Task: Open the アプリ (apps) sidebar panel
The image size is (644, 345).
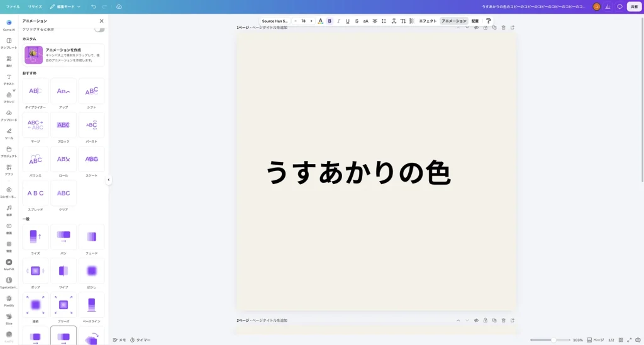Action: pos(9,170)
